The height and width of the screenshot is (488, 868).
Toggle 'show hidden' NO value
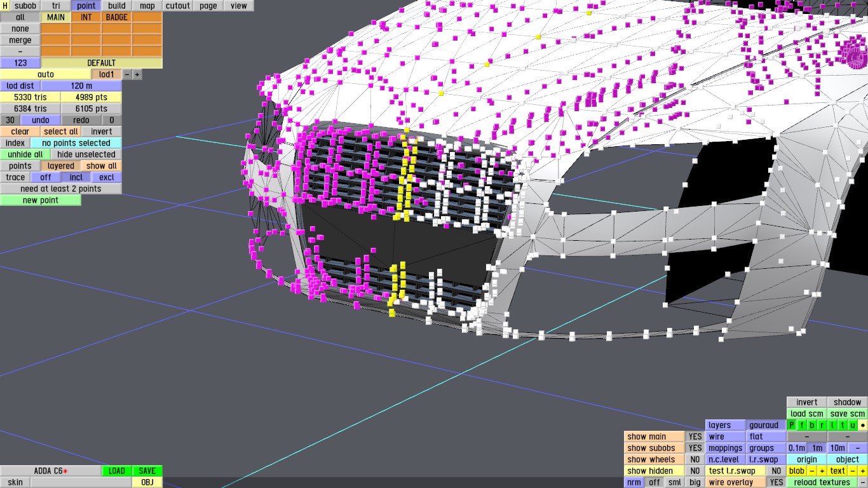[696, 471]
